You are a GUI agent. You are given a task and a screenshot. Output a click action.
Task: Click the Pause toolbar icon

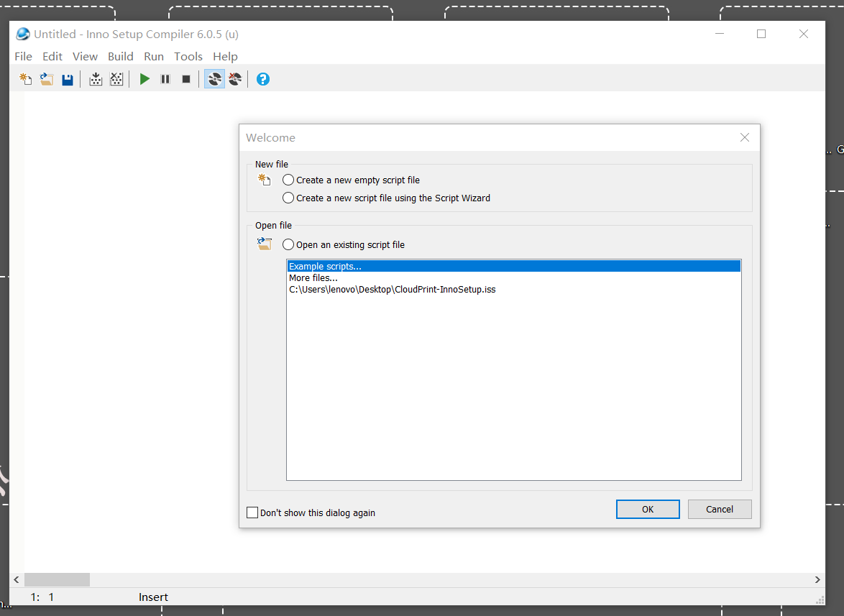pyautogui.click(x=165, y=79)
